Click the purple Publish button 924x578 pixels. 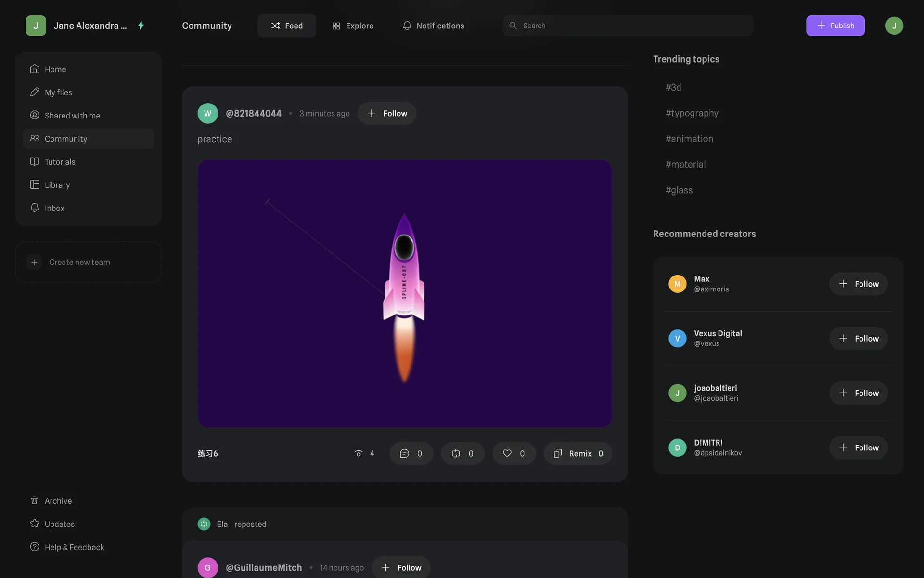click(835, 26)
